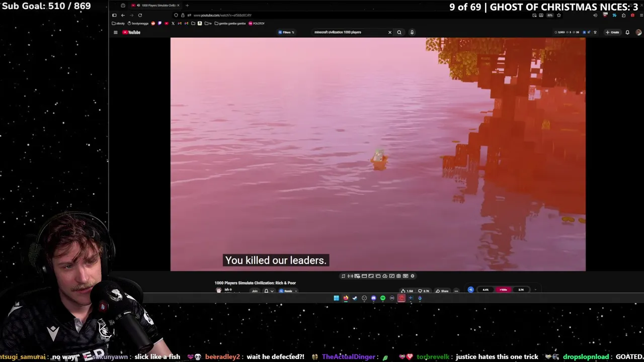Open Discord from the taskbar
The width and height of the screenshot is (644, 362).
(373, 298)
